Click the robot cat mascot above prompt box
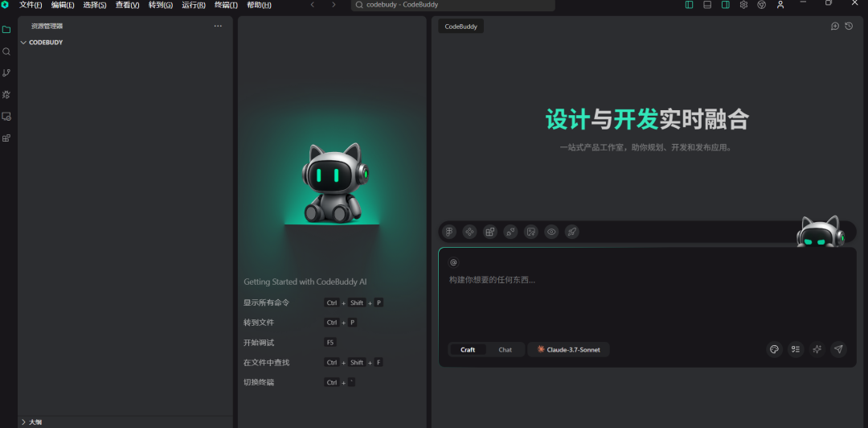 click(x=821, y=231)
